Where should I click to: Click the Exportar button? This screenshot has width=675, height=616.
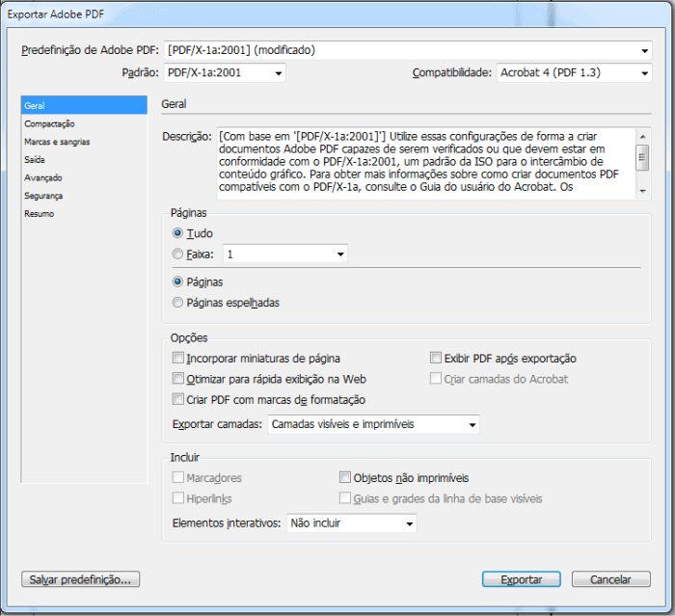click(x=522, y=579)
